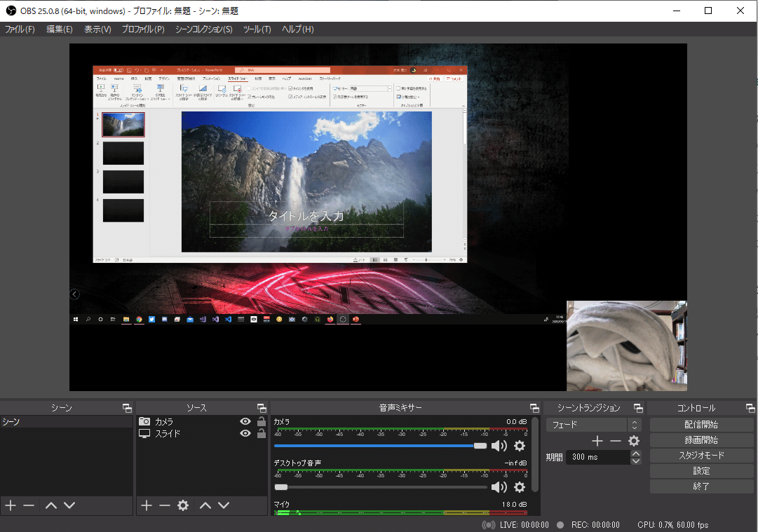
Task: Open the 編集(E) menu
Action: pos(60,29)
